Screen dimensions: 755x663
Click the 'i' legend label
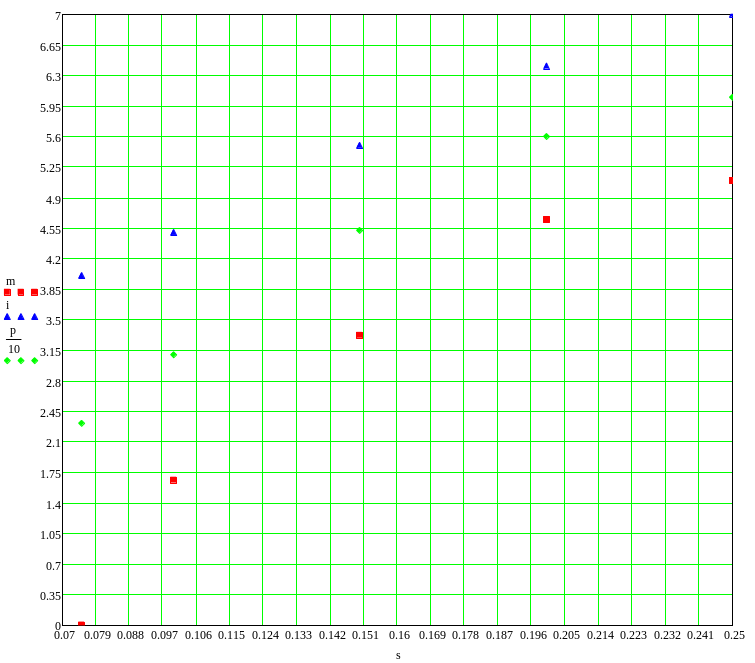coord(7,305)
